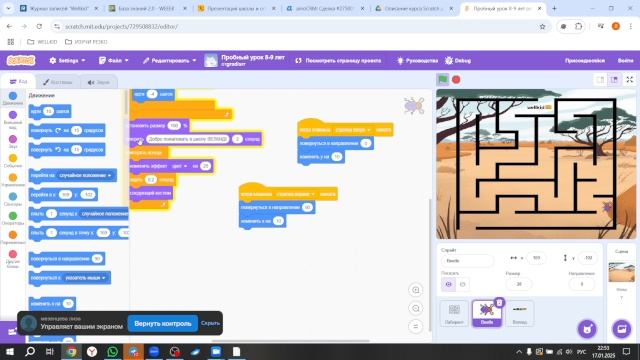Open key dropdown in upper 'когда клавиша' block
Image resolution: width=640 pixels, height=360 pixels.
(352, 130)
